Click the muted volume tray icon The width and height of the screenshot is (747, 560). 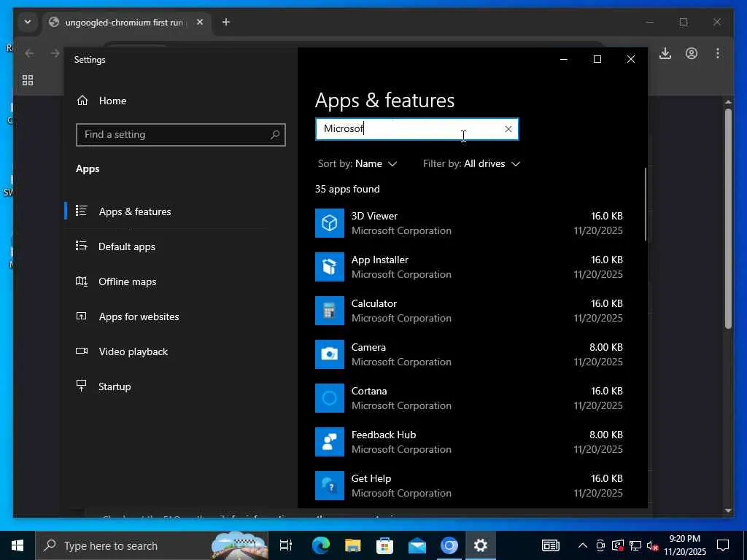tap(652, 545)
